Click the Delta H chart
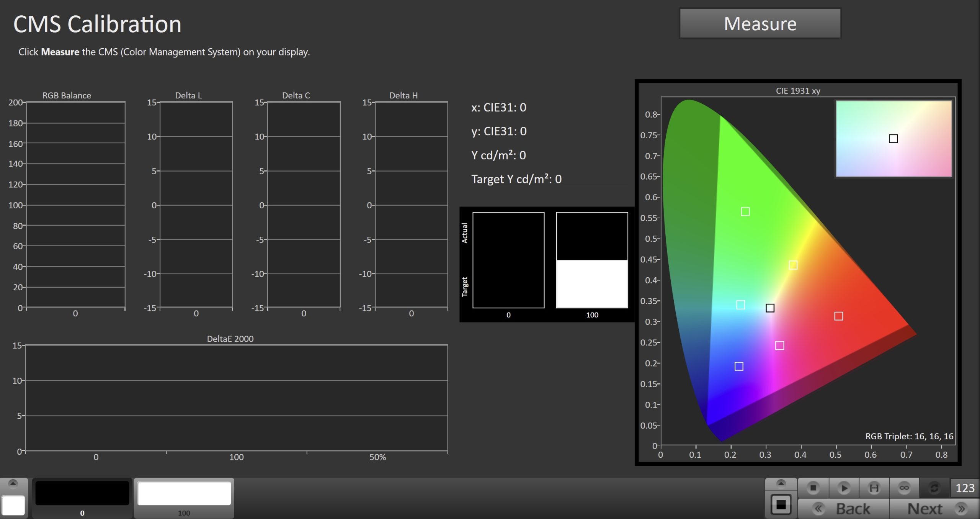This screenshot has height=519, width=980. [411, 205]
